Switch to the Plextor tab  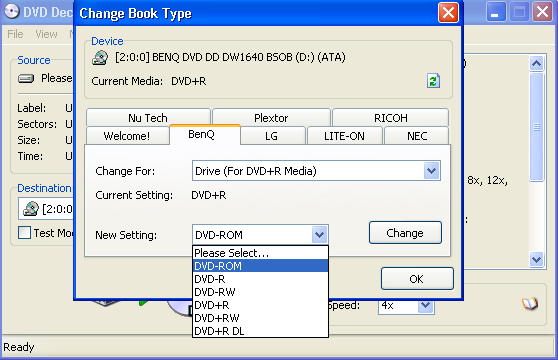[x=271, y=117]
